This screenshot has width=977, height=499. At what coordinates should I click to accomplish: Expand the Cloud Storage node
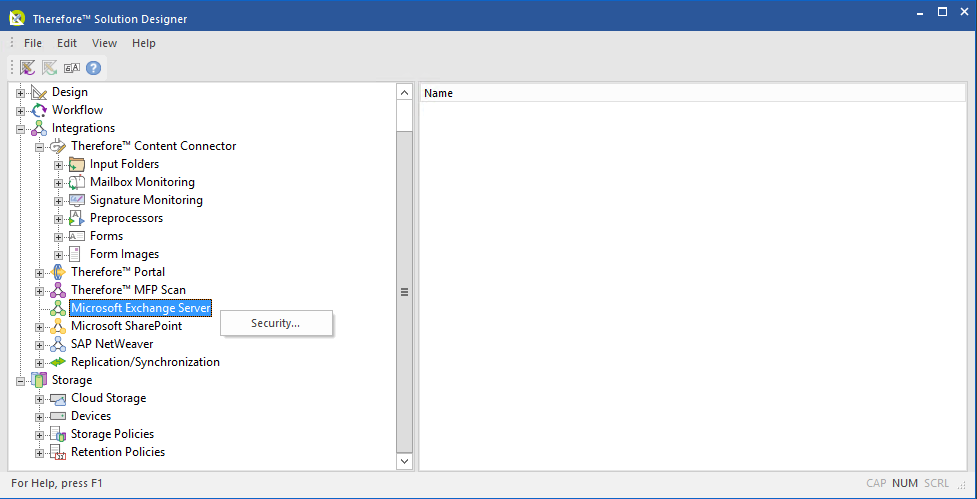[x=39, y=399]
